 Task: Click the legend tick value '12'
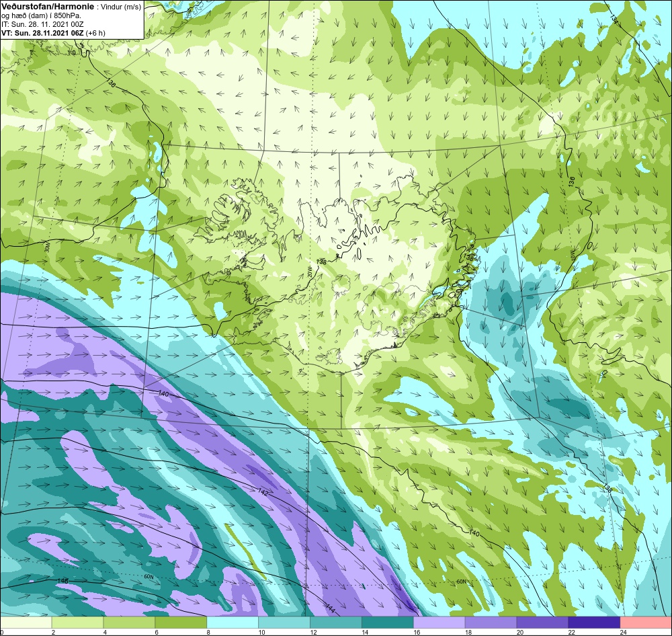(313, 632)
